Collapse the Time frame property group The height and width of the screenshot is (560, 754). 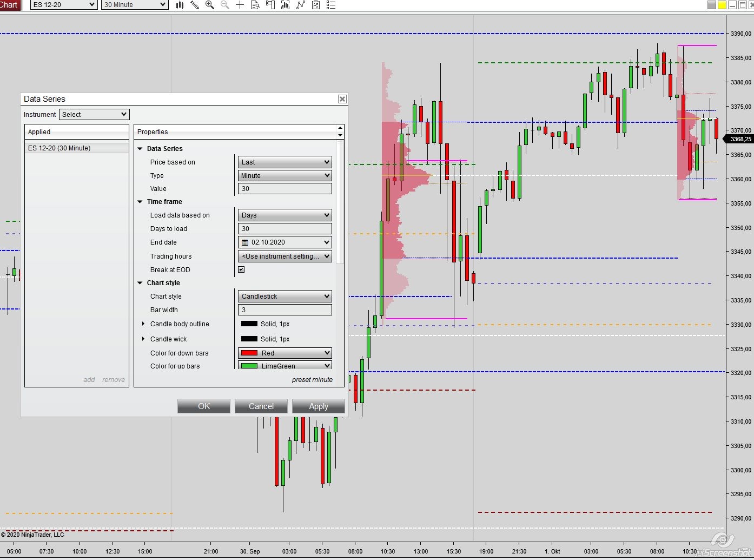(140, 202)
